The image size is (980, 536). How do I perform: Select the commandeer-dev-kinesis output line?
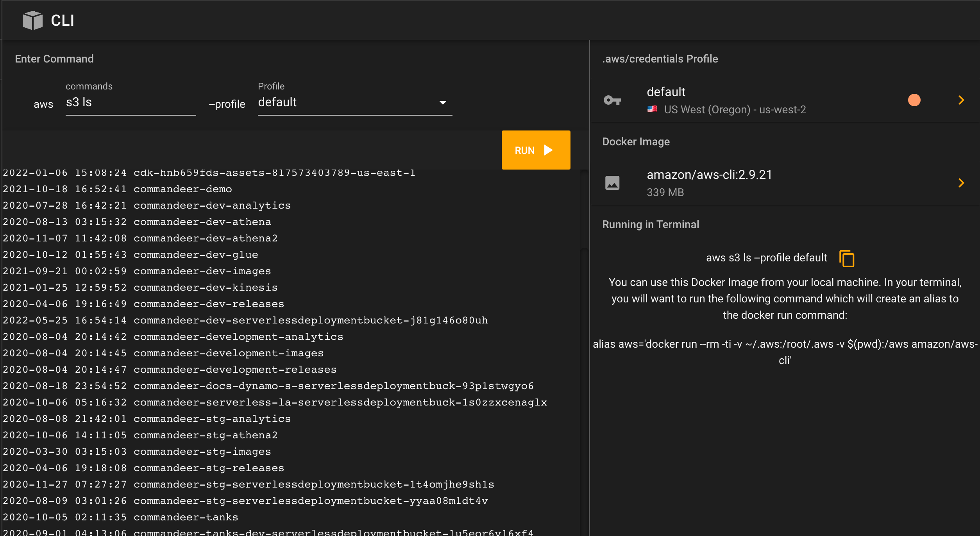[x=140, y=288]
